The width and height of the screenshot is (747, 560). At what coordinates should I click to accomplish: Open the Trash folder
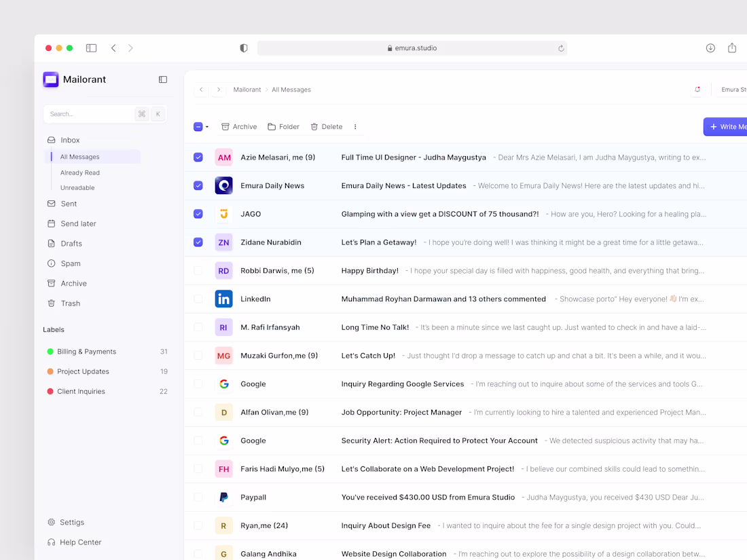[x=71, y=303]
